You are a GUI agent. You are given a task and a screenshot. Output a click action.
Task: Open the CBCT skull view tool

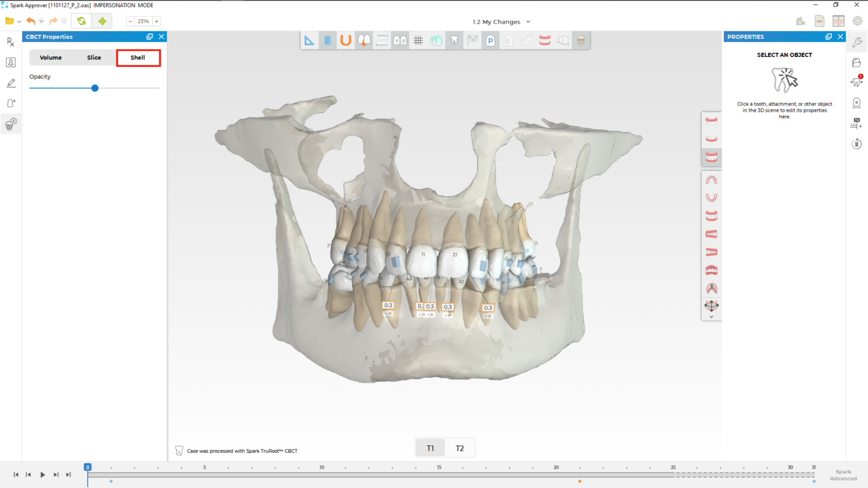pos(581,40)
